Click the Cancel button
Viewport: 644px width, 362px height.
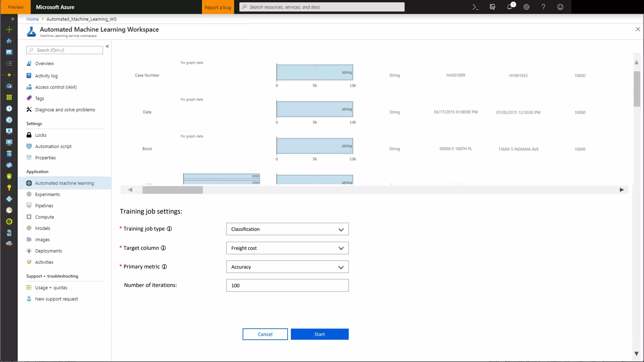tap(265, 334)
